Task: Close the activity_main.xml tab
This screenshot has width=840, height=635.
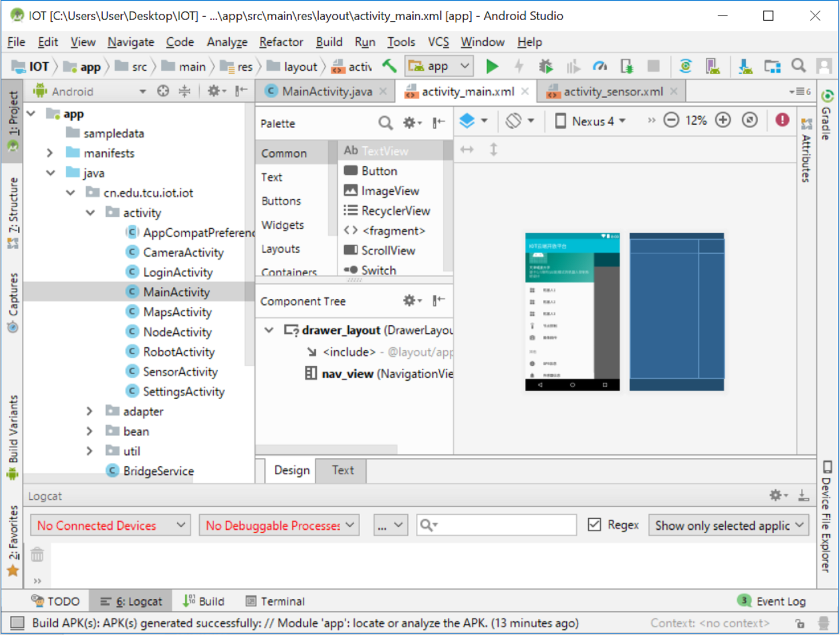Action: [524, 91]
